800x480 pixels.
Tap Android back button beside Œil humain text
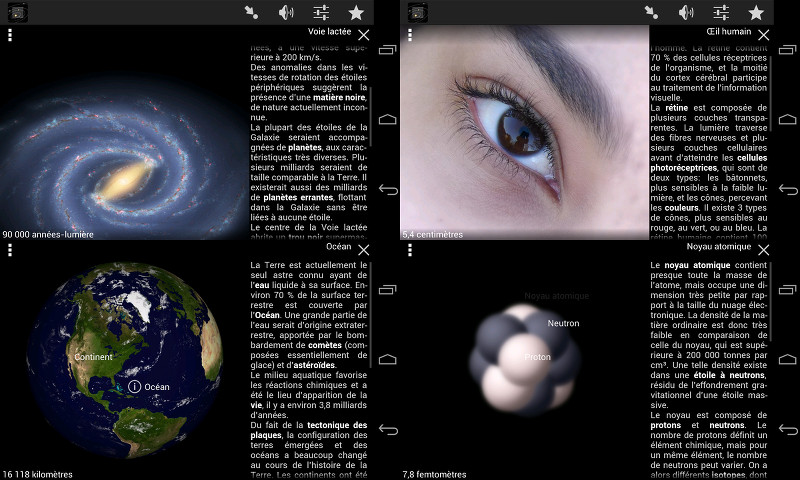[788, 190]
